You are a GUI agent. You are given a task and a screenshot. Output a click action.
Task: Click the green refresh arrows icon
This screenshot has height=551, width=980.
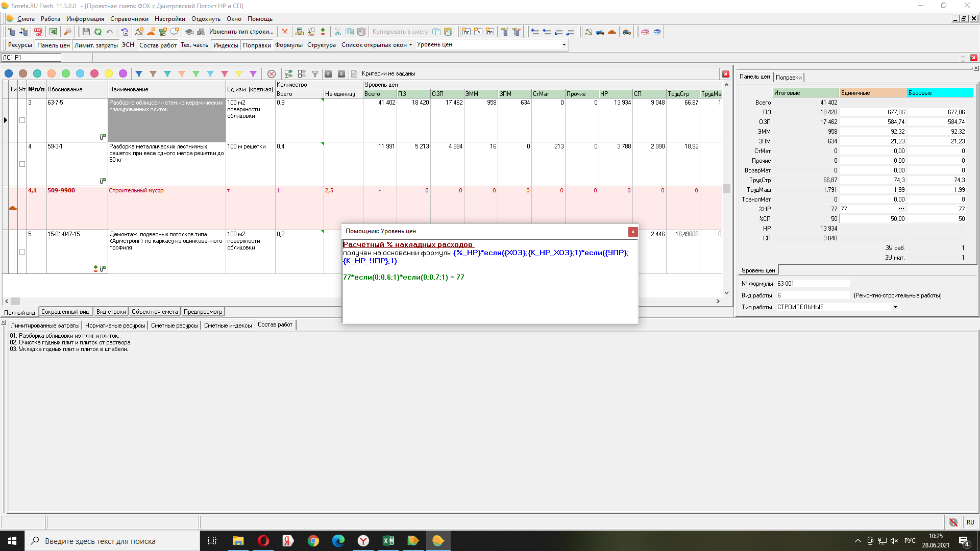click(x=97, y=32)
